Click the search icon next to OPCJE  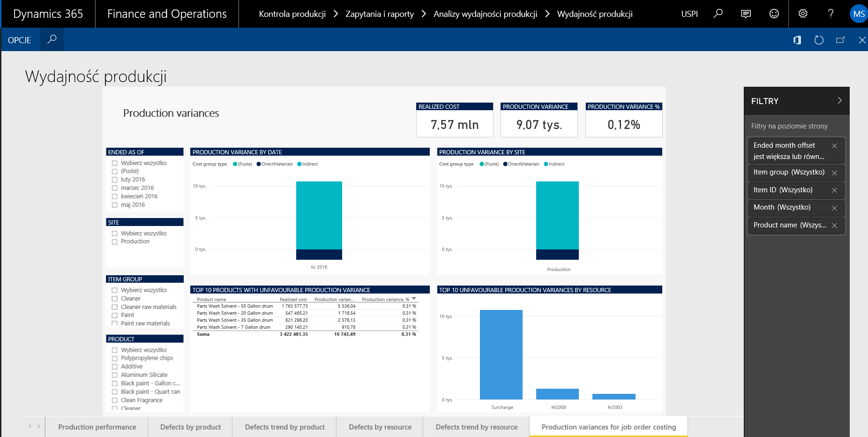(52, 39)
